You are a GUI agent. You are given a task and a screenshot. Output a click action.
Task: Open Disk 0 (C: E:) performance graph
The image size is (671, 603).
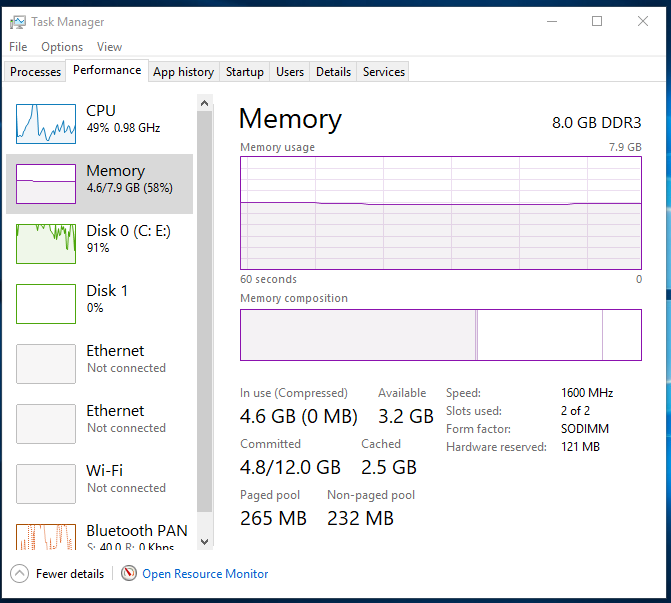(46, 243)
